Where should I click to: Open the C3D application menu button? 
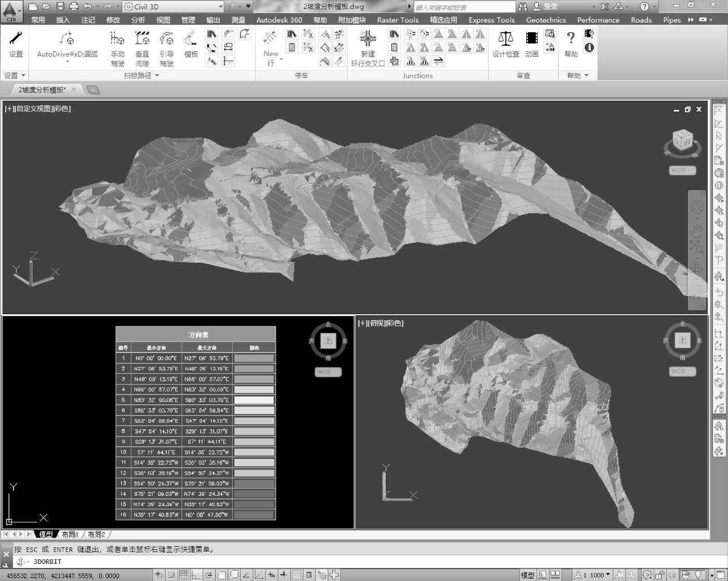[11, 11]
